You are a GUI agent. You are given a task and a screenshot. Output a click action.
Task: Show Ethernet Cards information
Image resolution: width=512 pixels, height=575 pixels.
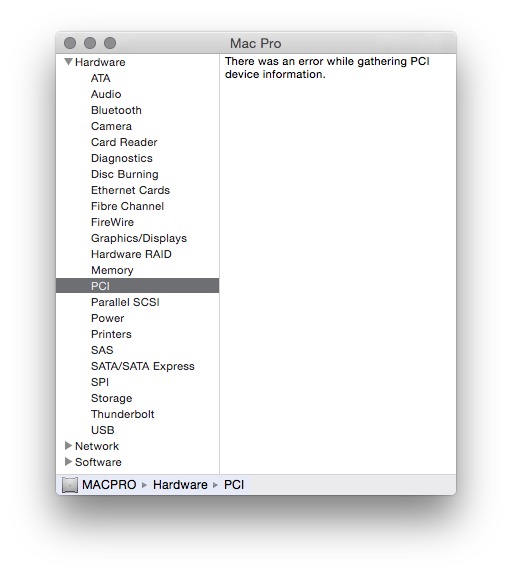click(131, 190)
